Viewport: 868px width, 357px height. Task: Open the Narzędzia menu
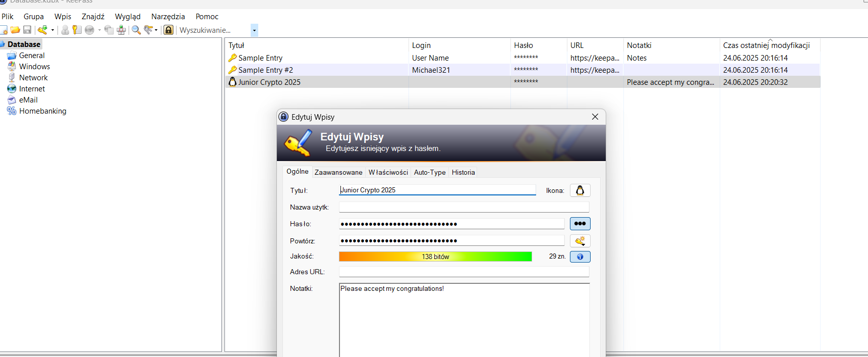click(168, 17)
